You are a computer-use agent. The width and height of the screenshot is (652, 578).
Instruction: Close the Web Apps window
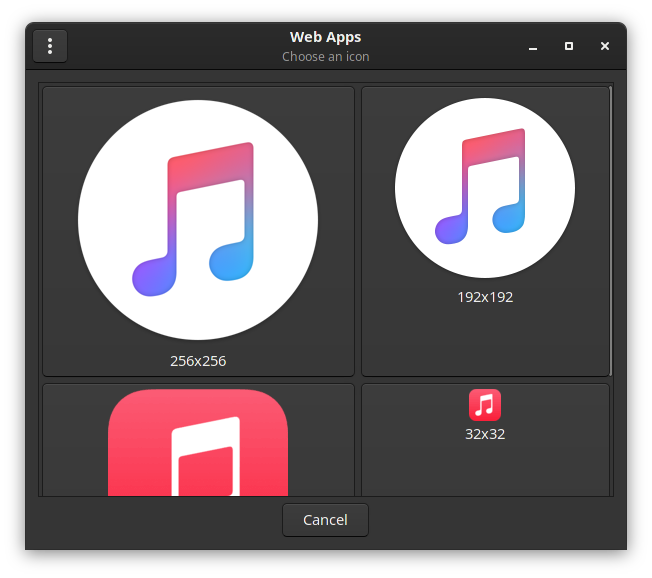(605, 46)
